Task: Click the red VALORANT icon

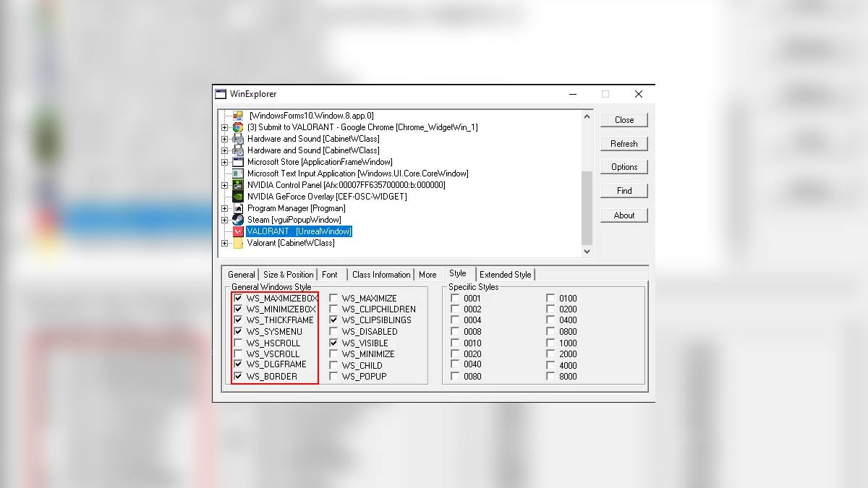Action: (x=238, y=231)
